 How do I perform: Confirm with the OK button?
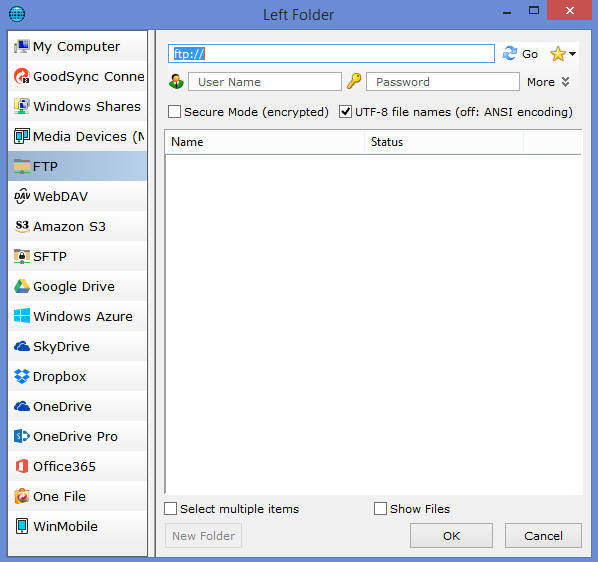451,536
